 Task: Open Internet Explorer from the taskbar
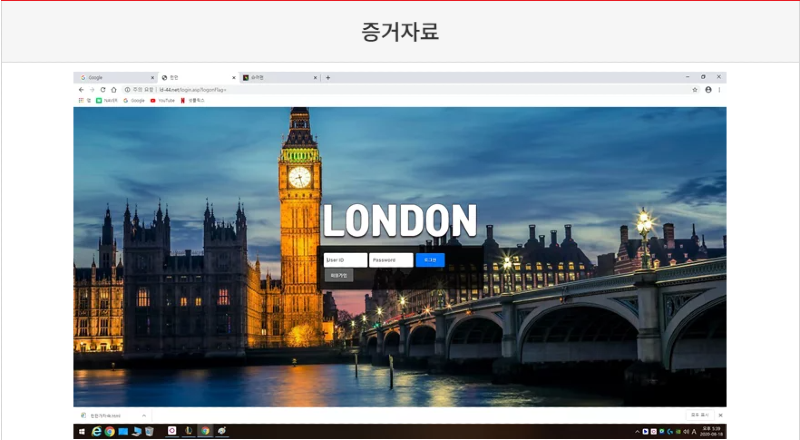click(x=96, y=431)
